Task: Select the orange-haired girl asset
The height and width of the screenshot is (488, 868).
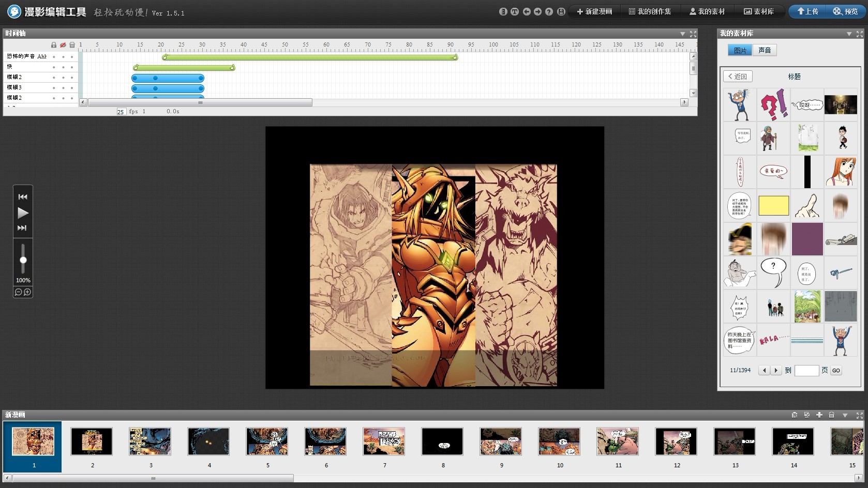Action: click(841, 172)
